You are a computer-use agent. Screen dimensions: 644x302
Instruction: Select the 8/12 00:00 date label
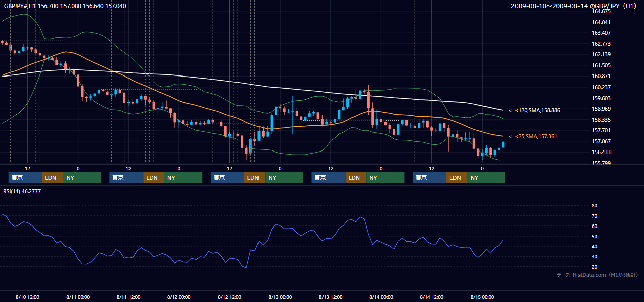pos(179,297)
